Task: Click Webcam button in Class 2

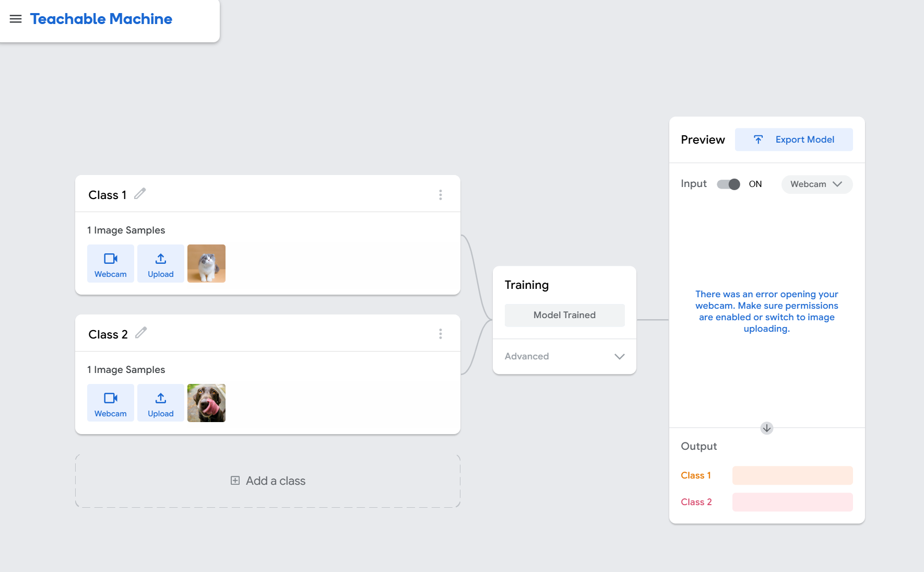Action: tap(111, 403)
